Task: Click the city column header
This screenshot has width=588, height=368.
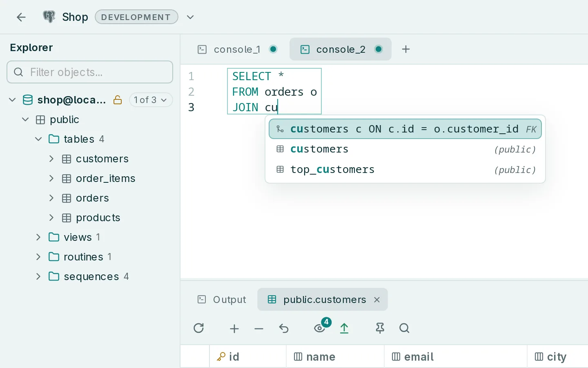Action: pyautogui.click(x=558, y=357)
